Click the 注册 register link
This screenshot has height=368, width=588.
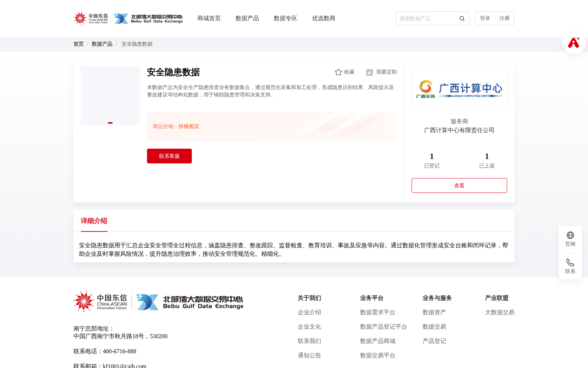click(x=505, y=18)
